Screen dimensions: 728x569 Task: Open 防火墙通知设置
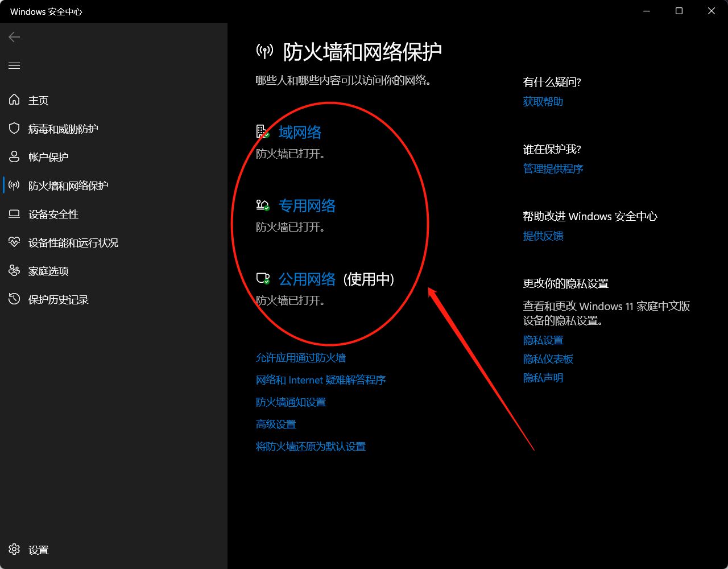291,402
